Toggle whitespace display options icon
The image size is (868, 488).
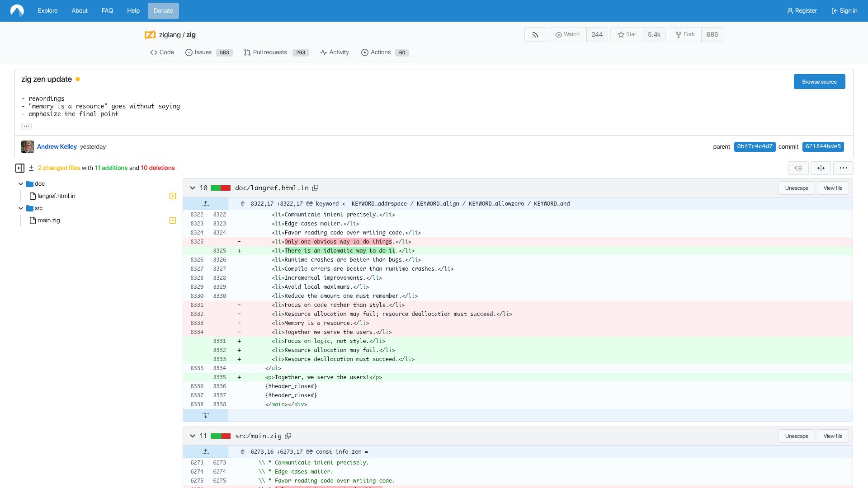point(798,168)
